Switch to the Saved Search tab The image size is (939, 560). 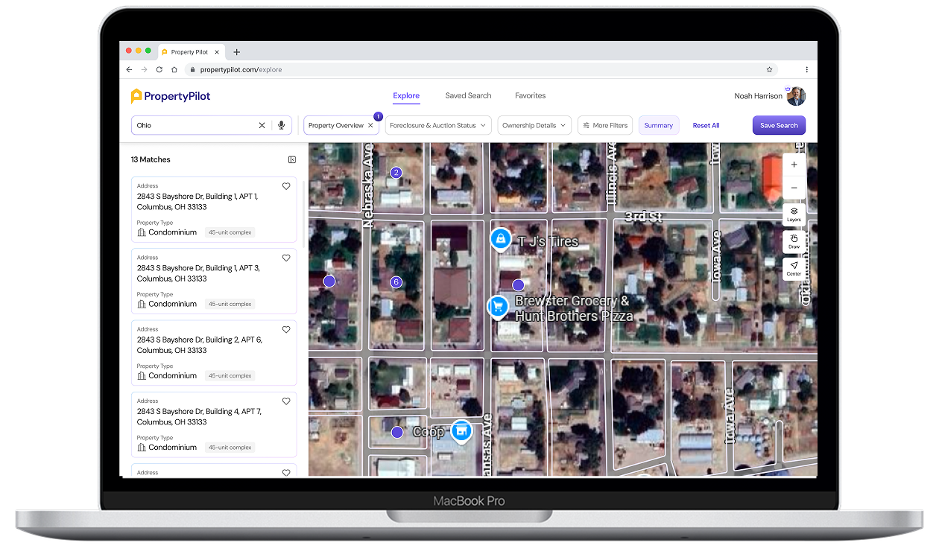pos(468,95)
